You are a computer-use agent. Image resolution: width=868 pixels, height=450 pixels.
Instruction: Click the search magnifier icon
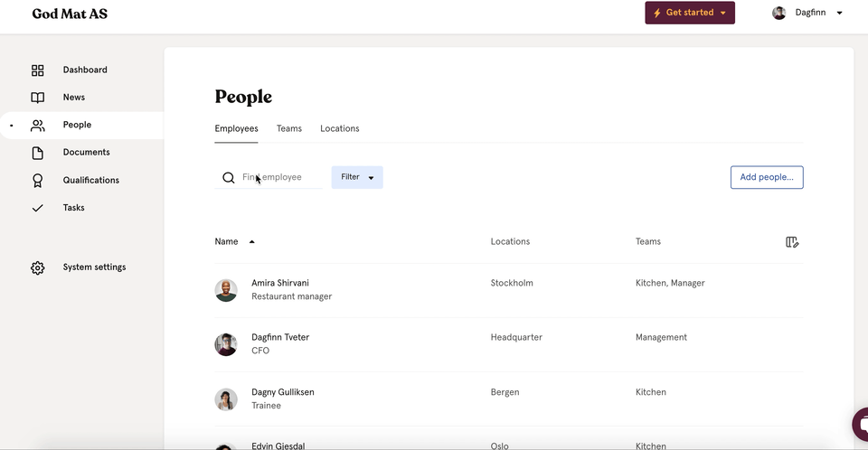pos(229,178)
